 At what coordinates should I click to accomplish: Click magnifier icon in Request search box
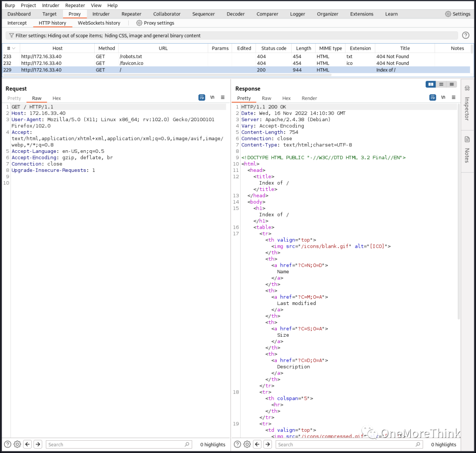(187, 444)
